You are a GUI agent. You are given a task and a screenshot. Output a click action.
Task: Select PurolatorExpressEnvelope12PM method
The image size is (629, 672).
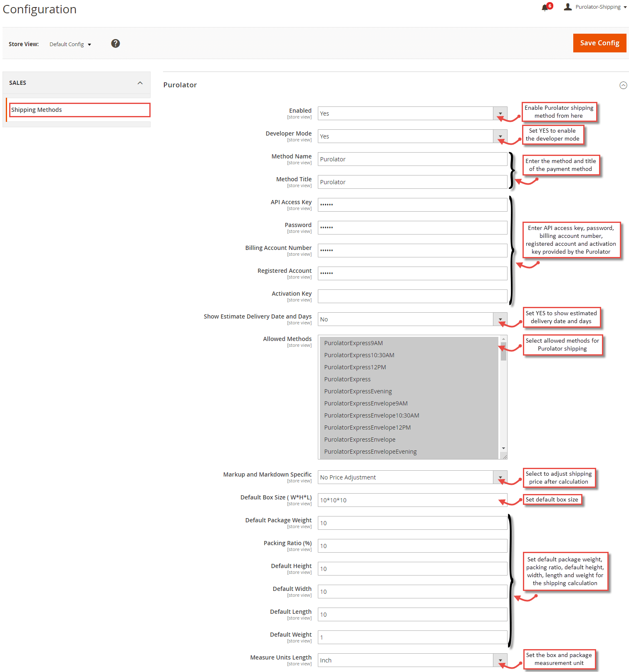[409, 427]
